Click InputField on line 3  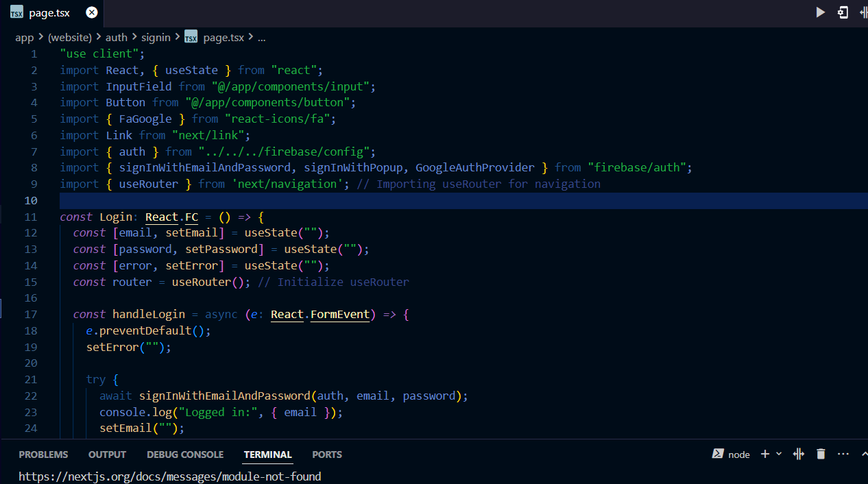click(139, 86)
